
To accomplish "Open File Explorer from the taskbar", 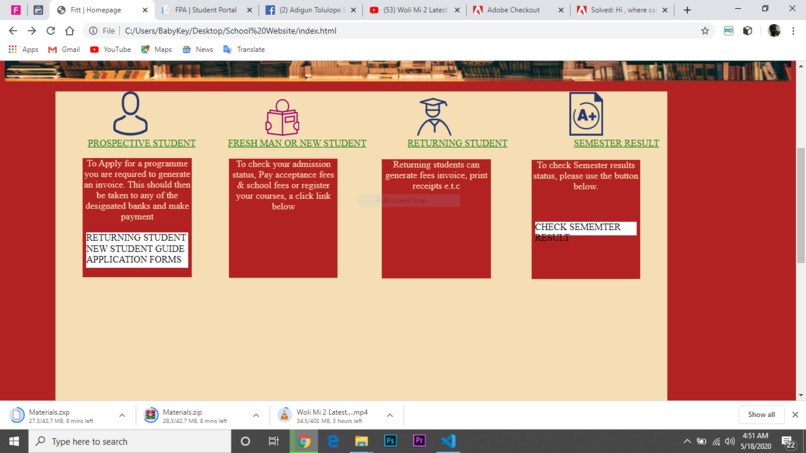I will tap(361, 441).
